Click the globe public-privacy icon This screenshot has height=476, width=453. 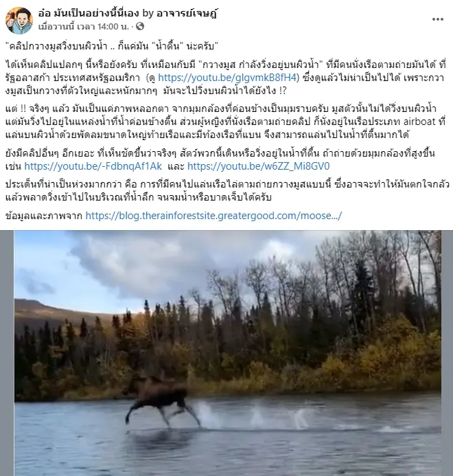pos(140,26)
